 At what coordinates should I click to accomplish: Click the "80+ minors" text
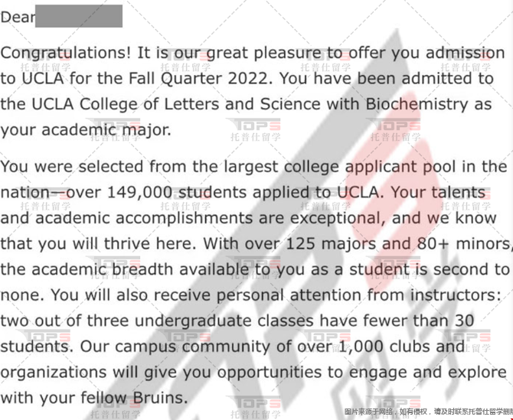tap(462, 244)
